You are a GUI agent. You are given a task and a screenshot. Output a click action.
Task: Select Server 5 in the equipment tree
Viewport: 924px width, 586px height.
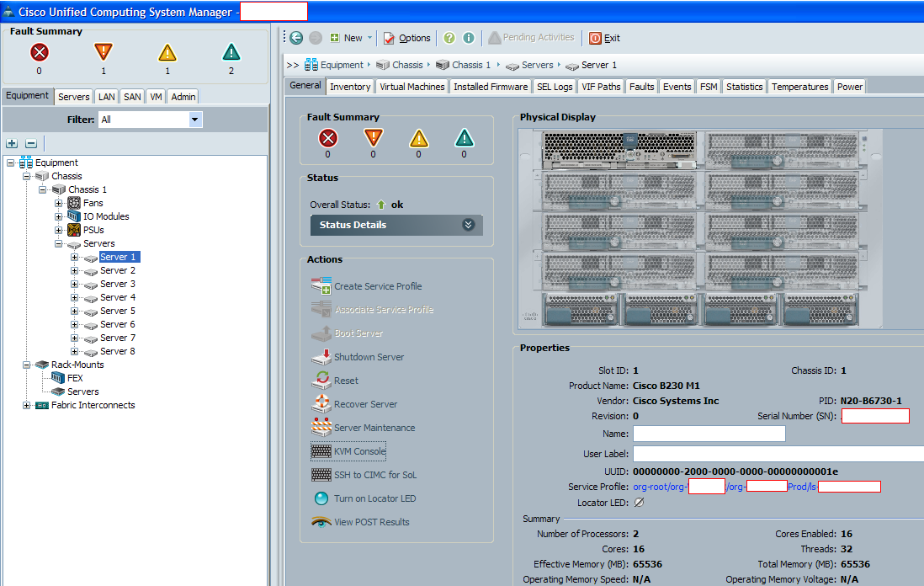pos(117,311)
